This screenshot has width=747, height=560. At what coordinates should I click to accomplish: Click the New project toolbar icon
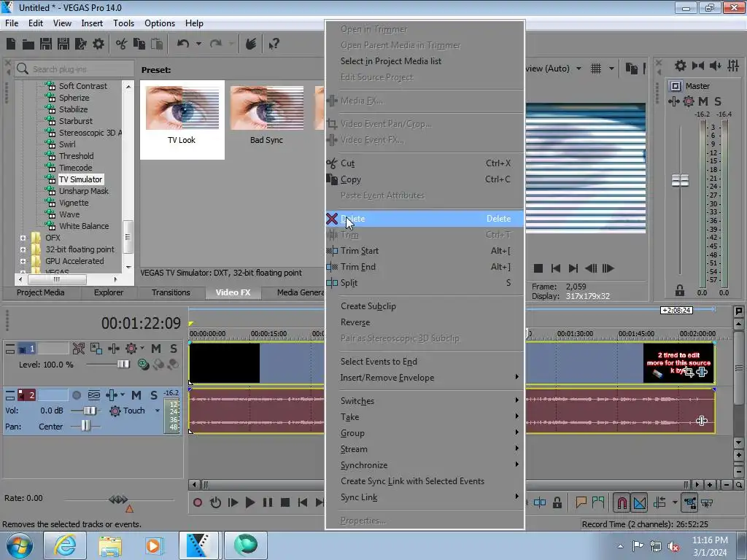(x=11, y=44)
